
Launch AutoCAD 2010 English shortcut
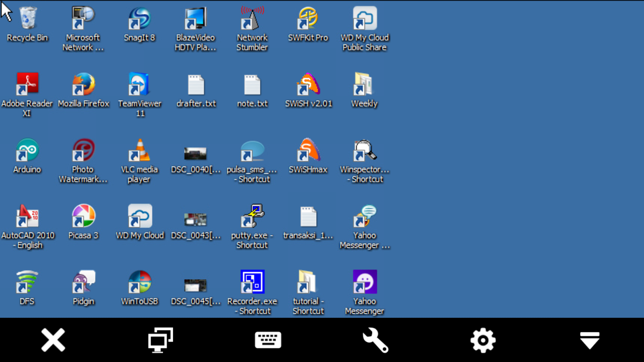point(27,216)
